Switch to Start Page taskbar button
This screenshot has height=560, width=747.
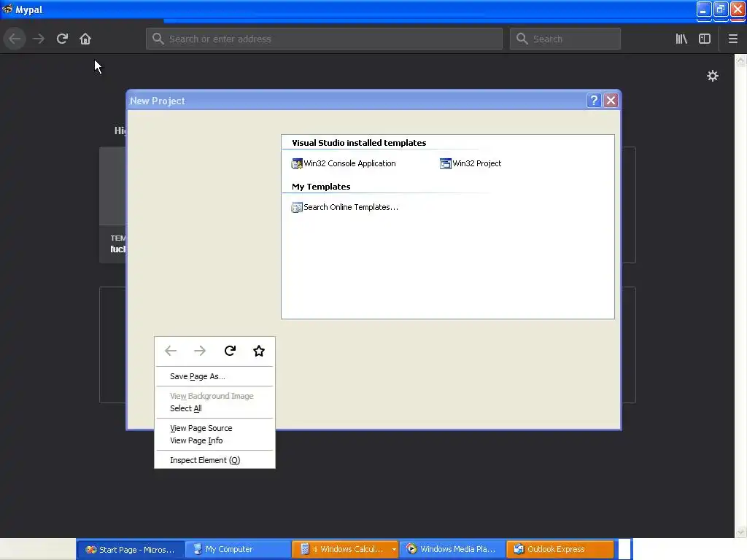(x=130, y=549)
